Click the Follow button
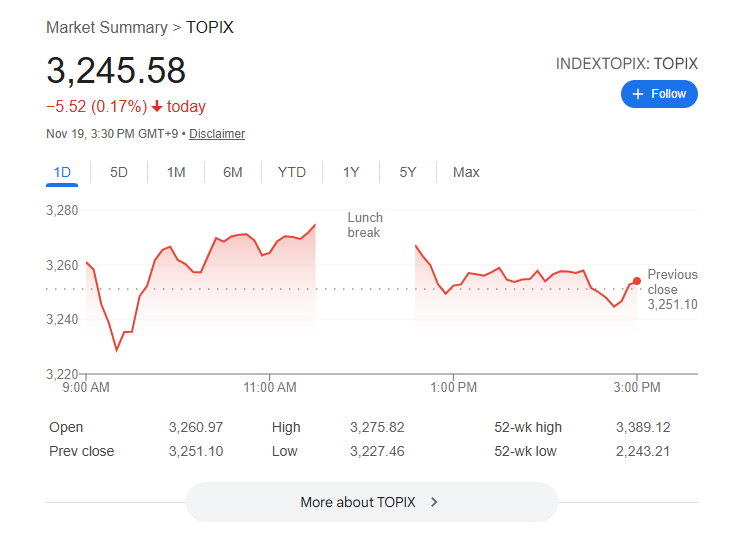749x555 pixels. click(x=659, y=94)
